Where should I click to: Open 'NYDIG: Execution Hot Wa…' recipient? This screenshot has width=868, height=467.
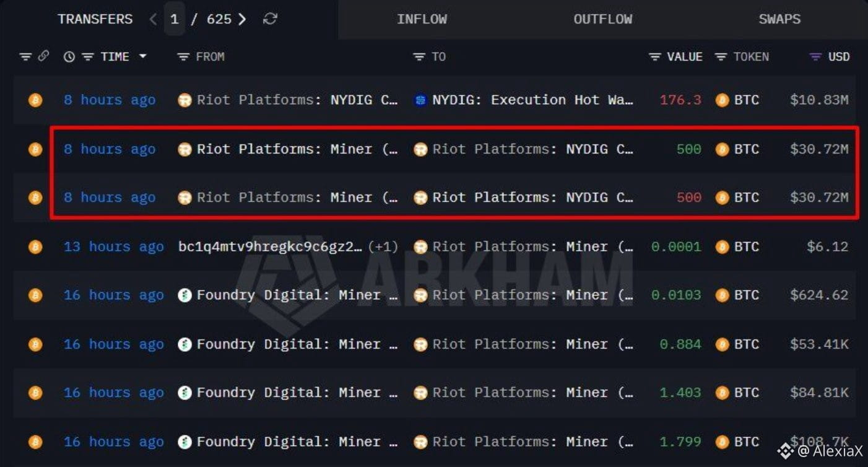532,100
